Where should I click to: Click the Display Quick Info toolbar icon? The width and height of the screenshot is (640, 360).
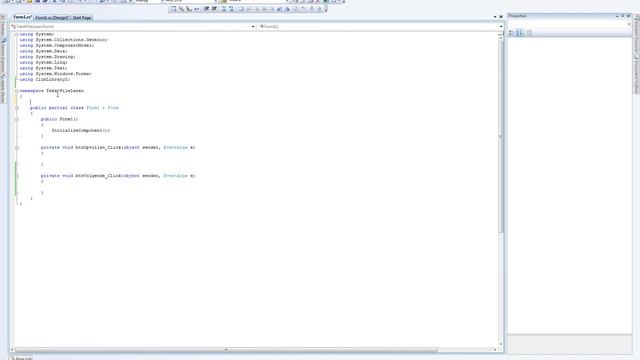pos(189,9)
